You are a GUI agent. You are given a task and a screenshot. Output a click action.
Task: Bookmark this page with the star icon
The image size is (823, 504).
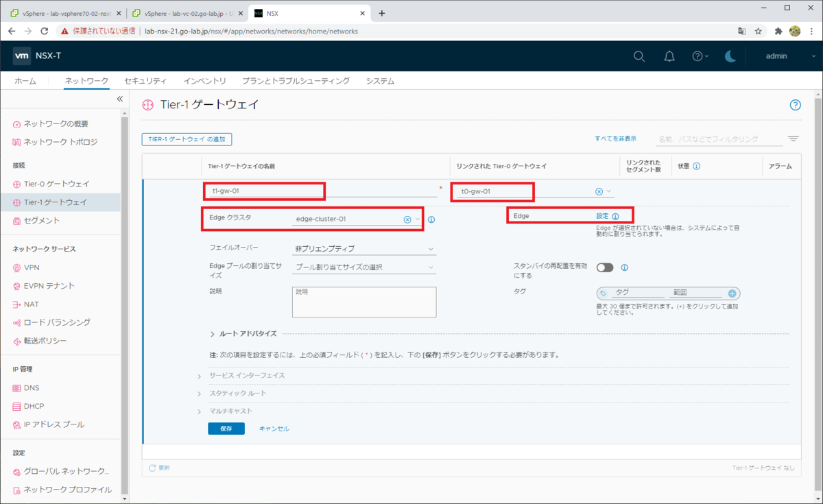coord(759,31)
